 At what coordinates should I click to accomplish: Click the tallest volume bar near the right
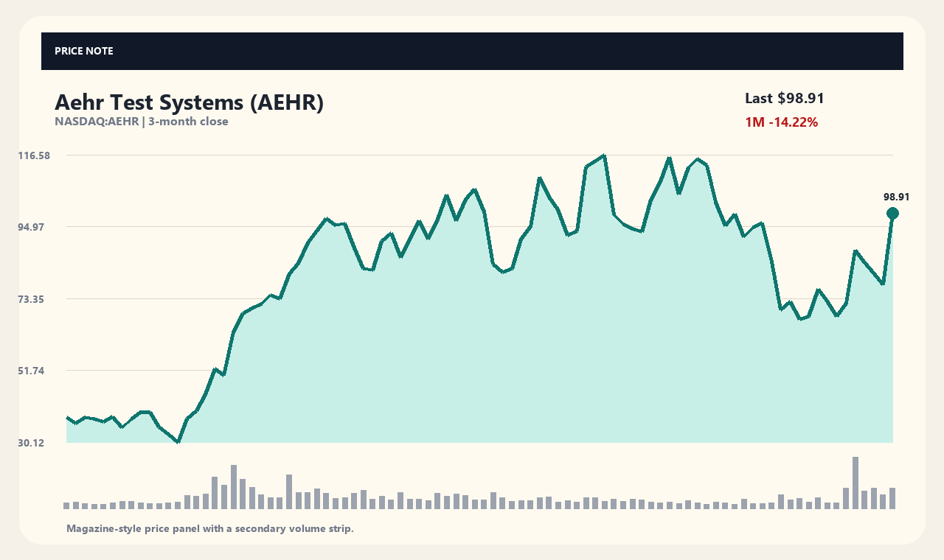(x=855, y=483)
